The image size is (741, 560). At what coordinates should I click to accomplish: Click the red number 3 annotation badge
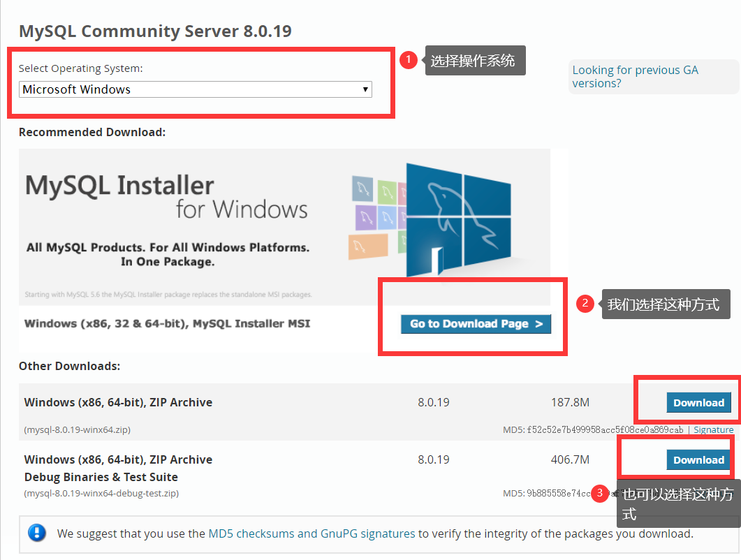point(600,494)
